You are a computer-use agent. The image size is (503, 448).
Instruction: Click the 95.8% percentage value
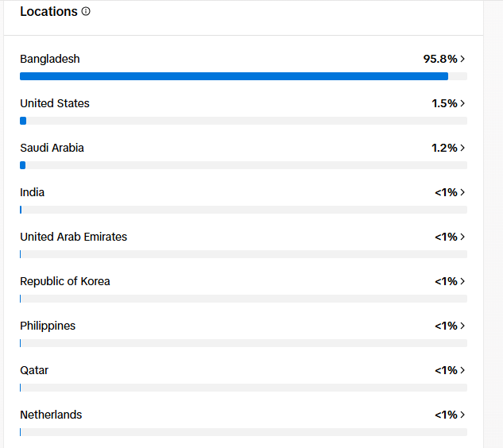(439, 59)
